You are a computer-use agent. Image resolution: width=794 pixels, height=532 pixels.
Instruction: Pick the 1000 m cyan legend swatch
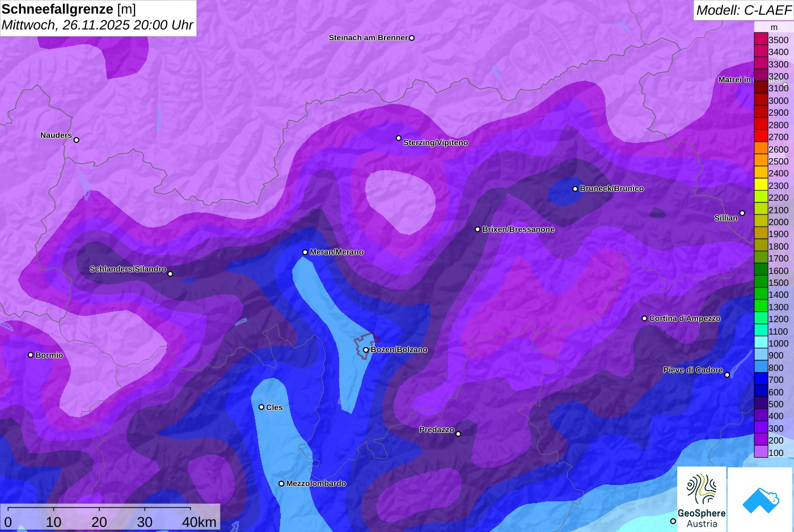coord(761,343)
